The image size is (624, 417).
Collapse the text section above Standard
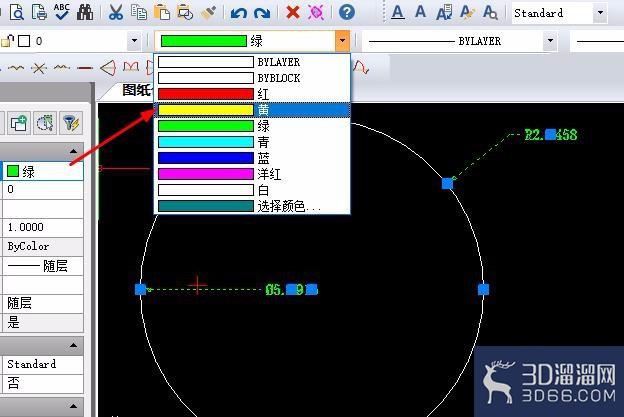click(73, 345)
